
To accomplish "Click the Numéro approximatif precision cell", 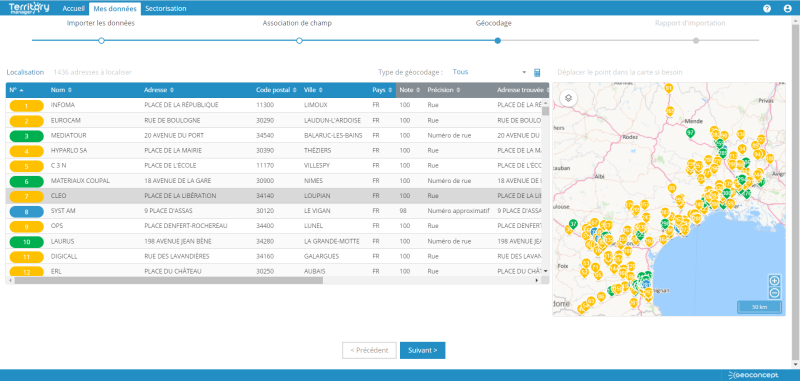I will (458, 211).
